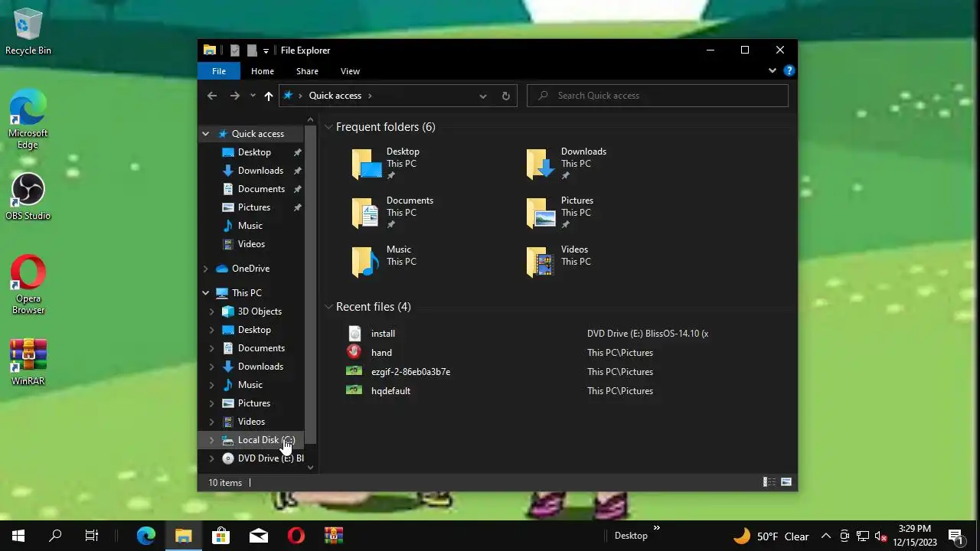This screenshot has height=551, width=980.
Task: Click Quick access in the address bar
Action: pyautogui.click(x=335, y=96)
